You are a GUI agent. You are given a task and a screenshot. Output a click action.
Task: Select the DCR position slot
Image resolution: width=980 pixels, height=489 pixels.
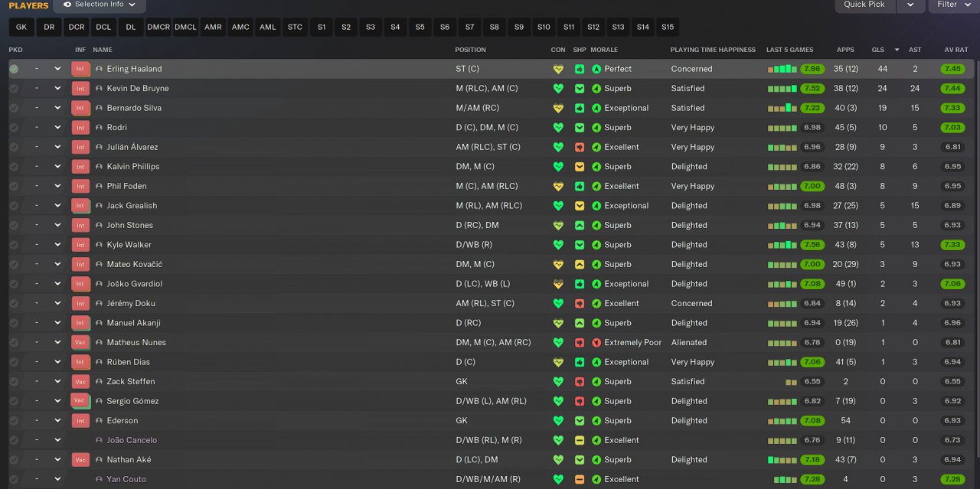pyautogui.click(x=77, y=27)
